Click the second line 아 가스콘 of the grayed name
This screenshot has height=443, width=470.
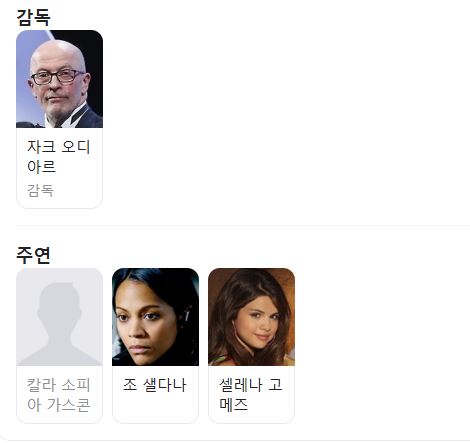tap(59, 405)
